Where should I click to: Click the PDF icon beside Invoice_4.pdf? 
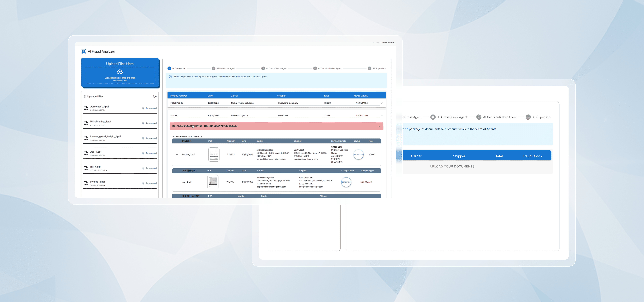click(x=86, y=183)
